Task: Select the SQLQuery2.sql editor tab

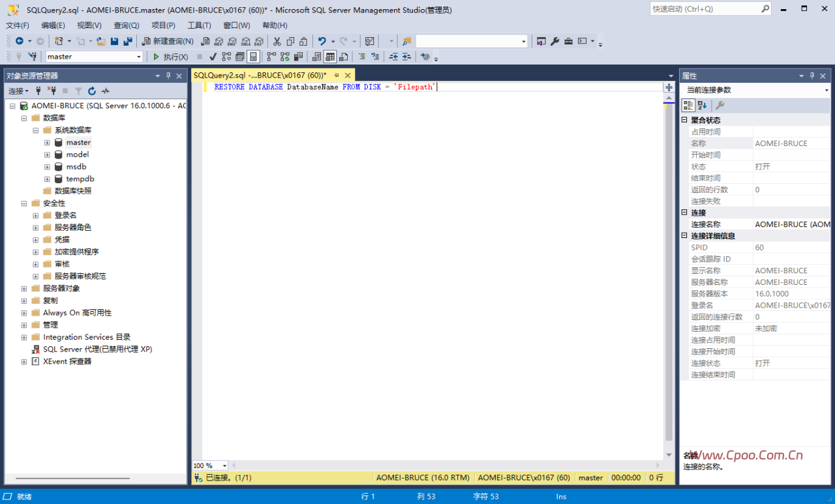Action: 260,76
